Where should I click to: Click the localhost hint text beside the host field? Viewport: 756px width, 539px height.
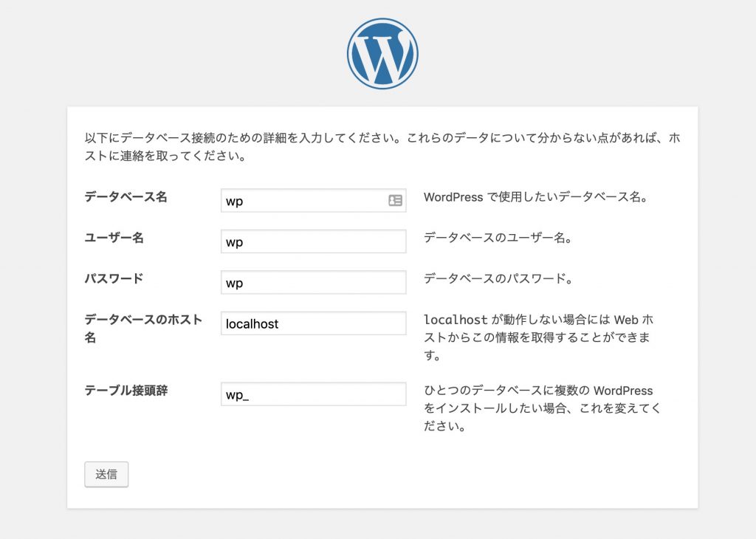538,337
